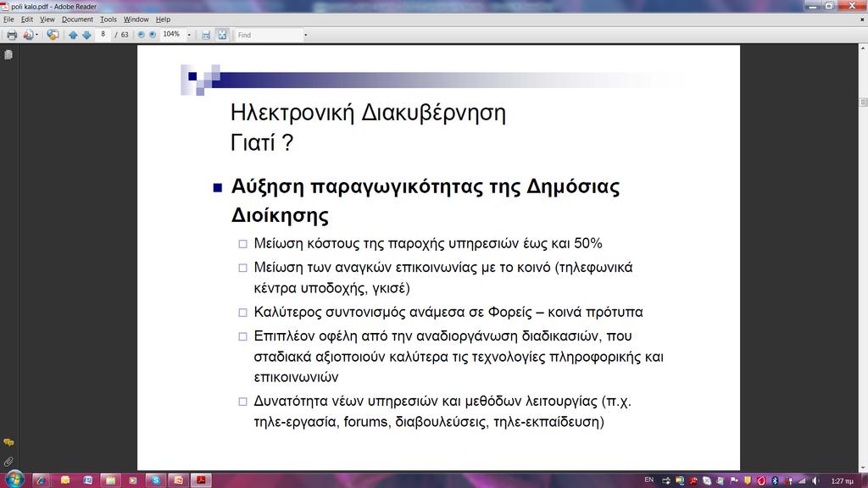Open the Tools menu
Screen dimensions: 868x488
(x=108, y=19)
